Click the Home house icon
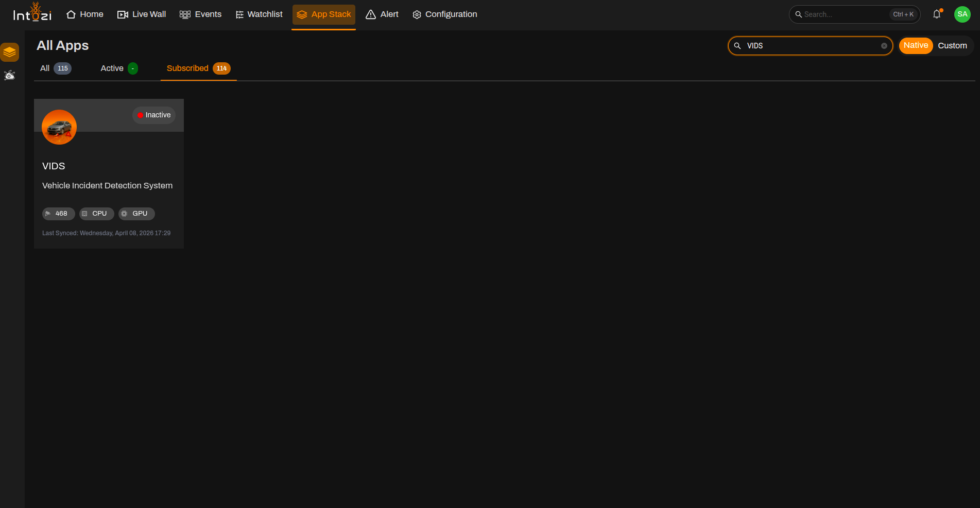Image resolution: width=980 pixels, height=508 pixels. pyautogui.click(x=71, y=14)
